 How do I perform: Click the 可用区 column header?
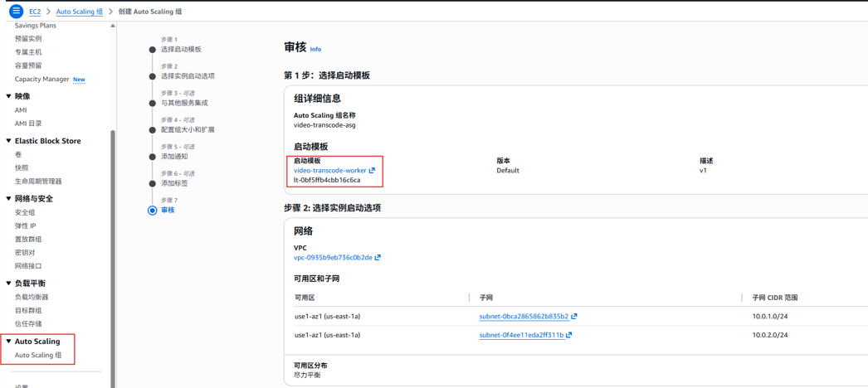point(305,298)
